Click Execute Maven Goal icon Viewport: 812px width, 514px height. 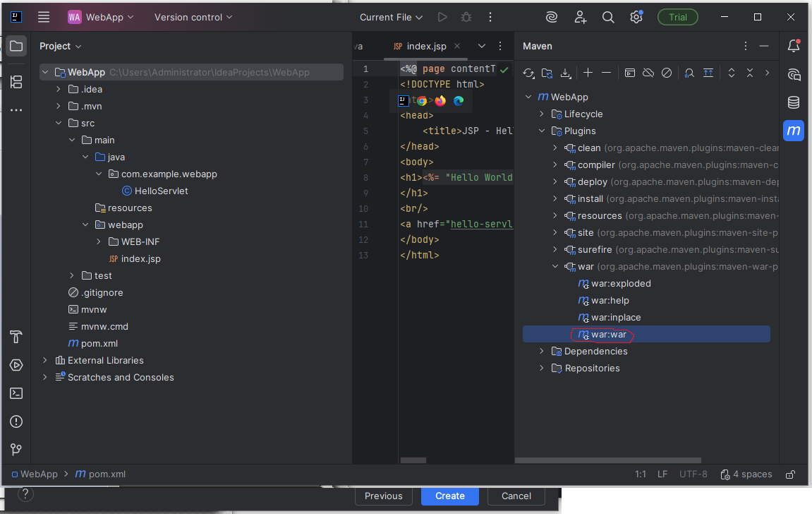pos(630,73)
